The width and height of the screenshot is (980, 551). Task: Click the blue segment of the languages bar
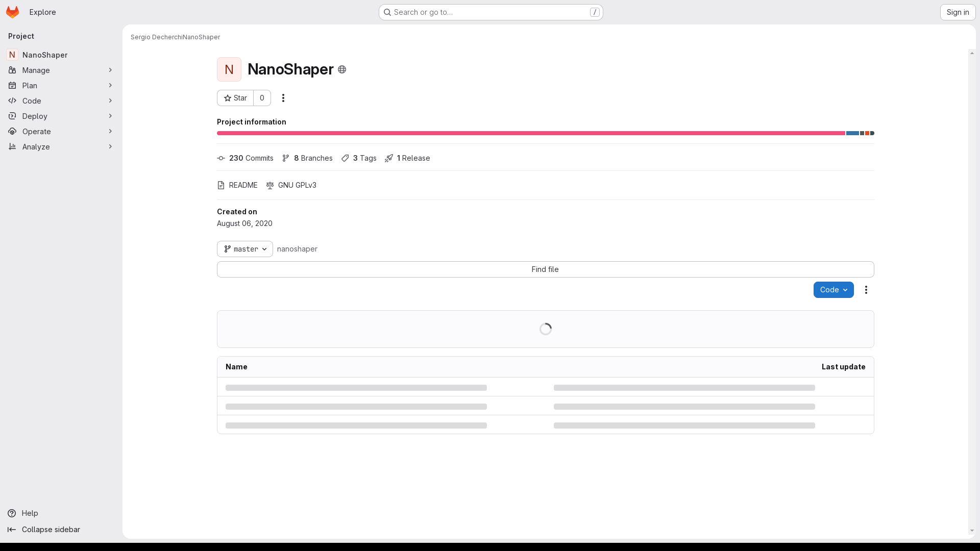coord(852,133)
